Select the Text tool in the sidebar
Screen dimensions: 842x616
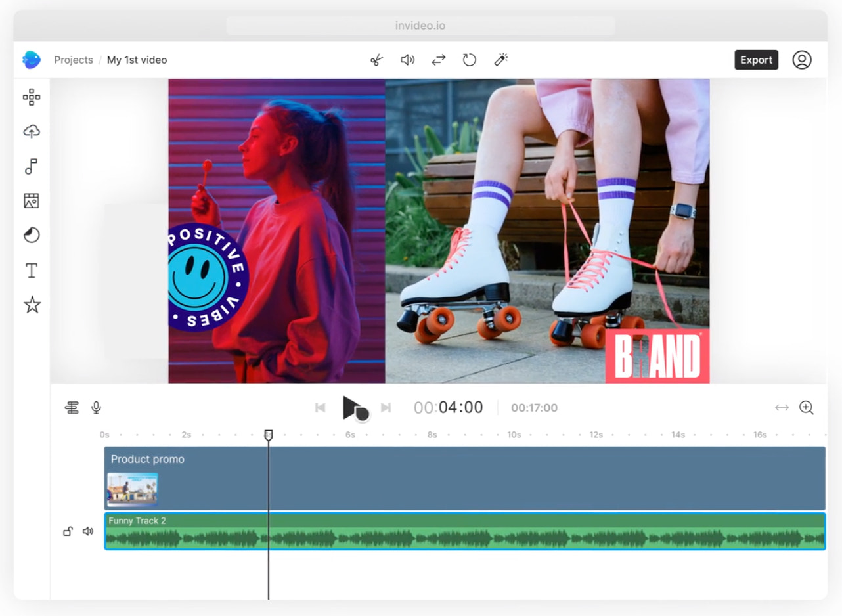(x=32, y=270)
